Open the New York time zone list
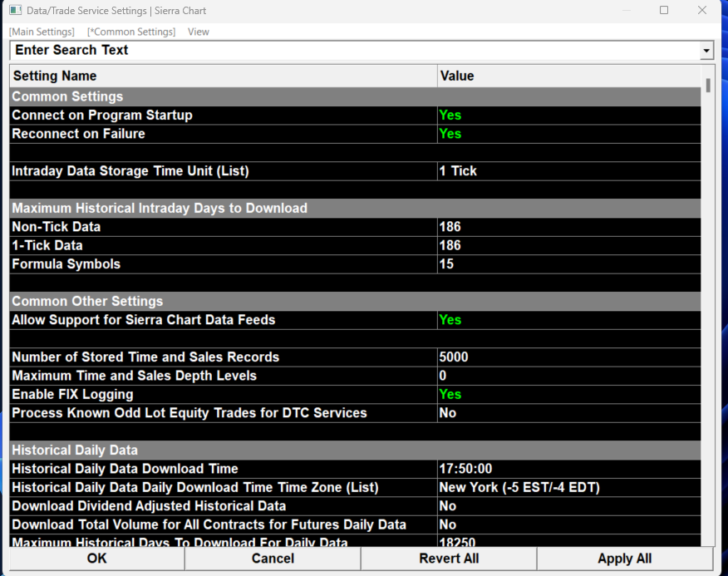Image resolution: width=728 pixels, height=576 pixels. 568,487
